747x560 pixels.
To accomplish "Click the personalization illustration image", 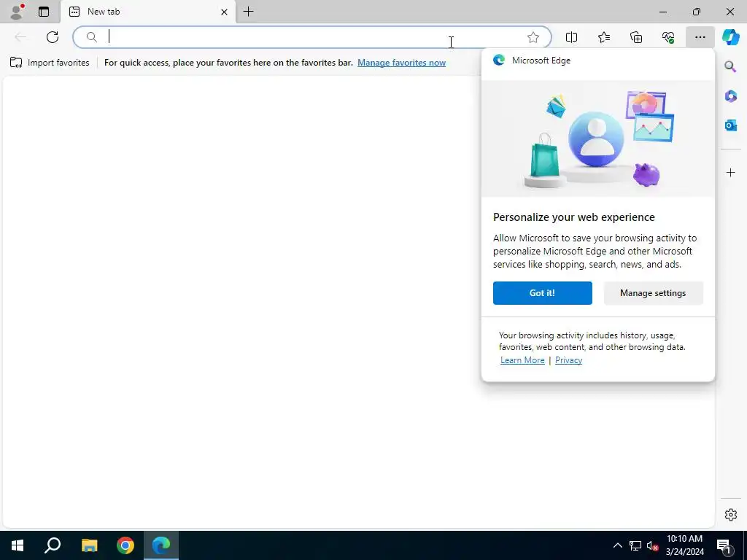I will pos(598,139).
